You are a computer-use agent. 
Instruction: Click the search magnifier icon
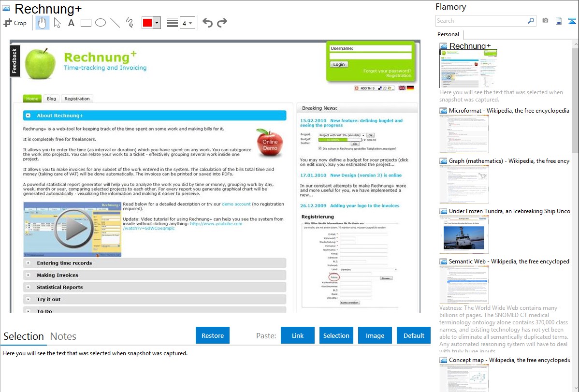click(531, 21)
